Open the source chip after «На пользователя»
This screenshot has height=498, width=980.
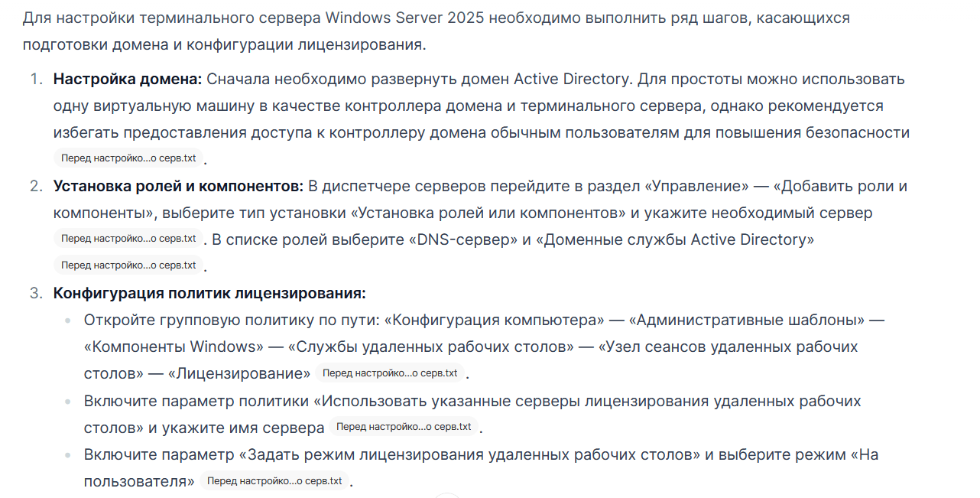[274, 481]
